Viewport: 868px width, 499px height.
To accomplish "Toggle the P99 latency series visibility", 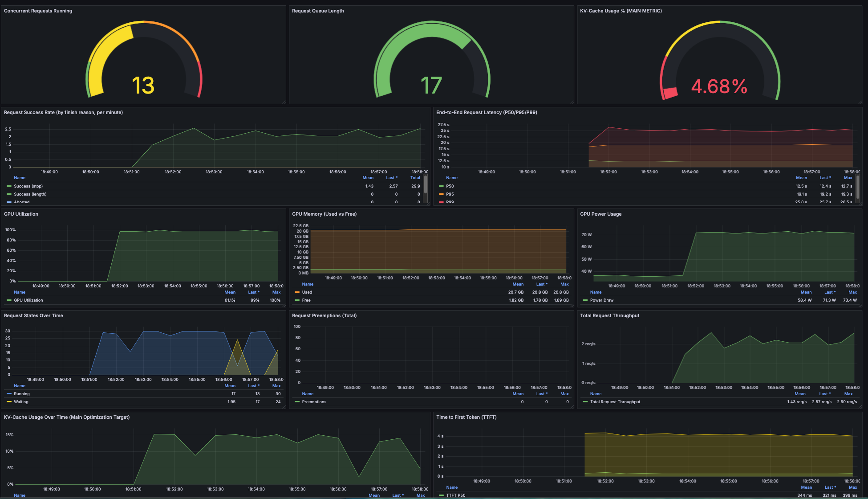I will 449,202.
